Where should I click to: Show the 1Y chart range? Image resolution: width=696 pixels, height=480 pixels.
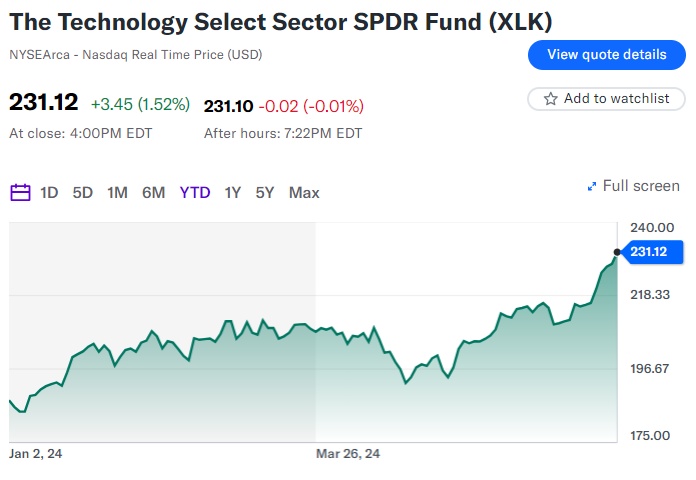(x=233, y=192)
